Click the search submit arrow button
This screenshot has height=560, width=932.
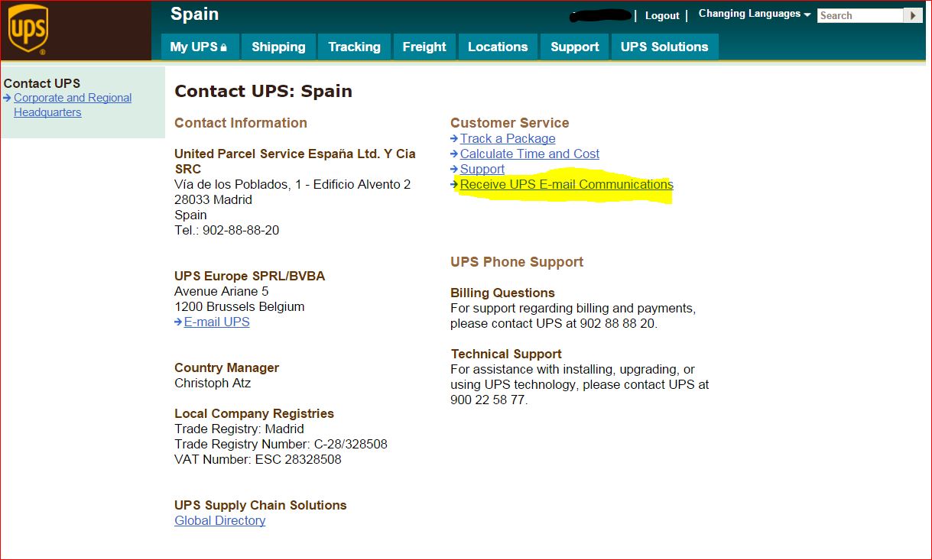pyautogui.click(x=913, y=15)
